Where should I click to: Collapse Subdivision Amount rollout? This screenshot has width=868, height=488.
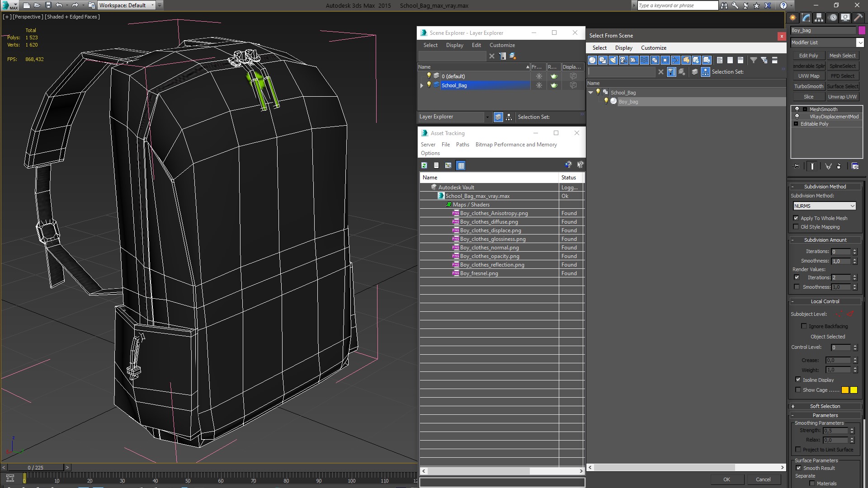coord(825,240)
